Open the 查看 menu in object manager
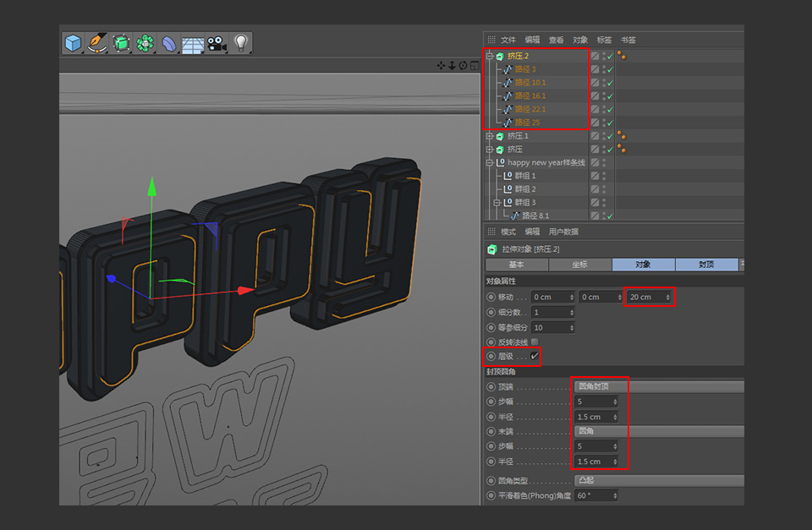This screenshot has width=812, height=530. click(x=557, y=40)
